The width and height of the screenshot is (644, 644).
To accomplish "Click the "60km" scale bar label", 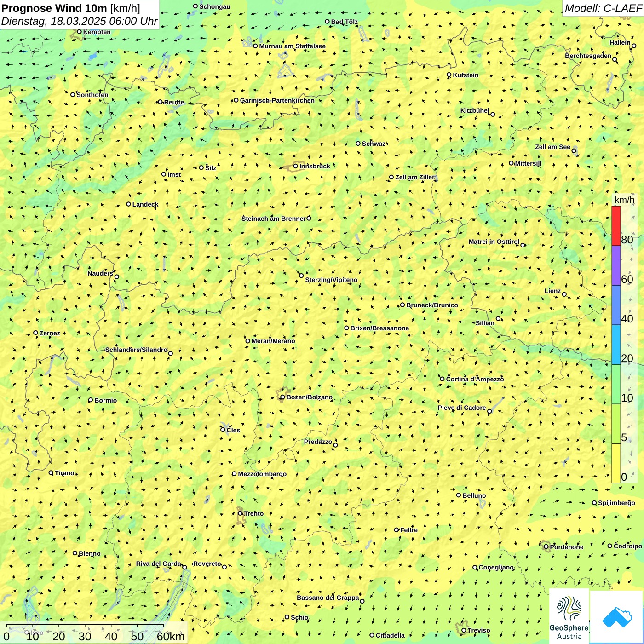I will [x=171, y=636].
